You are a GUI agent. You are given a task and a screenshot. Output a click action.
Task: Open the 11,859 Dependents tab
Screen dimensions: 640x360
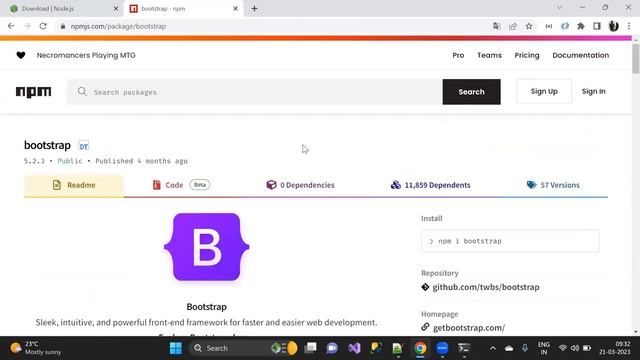pos(430,185)
